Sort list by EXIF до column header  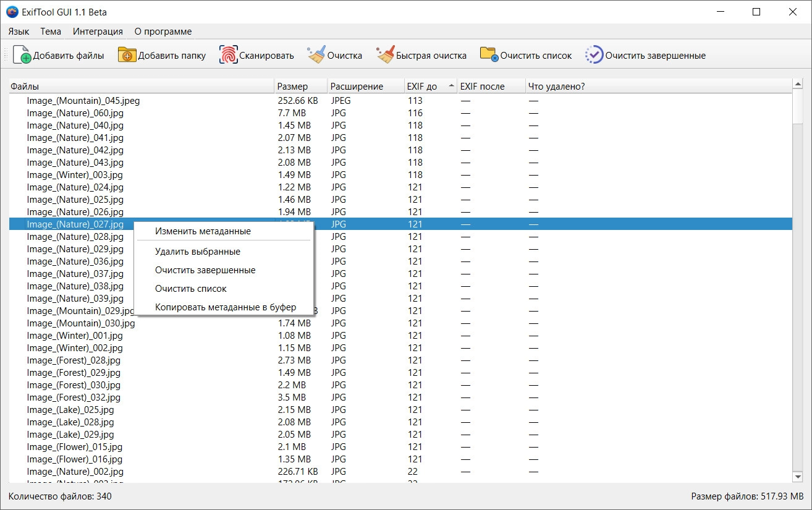tap(422, 87)
